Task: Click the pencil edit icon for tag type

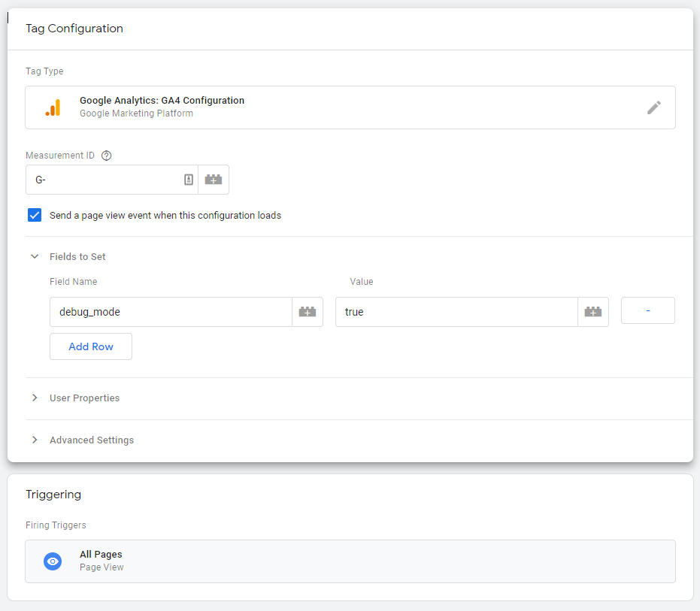Action: pyautogui.click(x=653, y=107)
